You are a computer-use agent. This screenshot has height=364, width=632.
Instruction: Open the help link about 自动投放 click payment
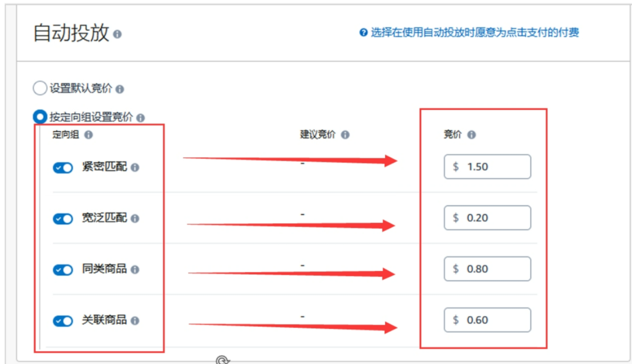474,33
